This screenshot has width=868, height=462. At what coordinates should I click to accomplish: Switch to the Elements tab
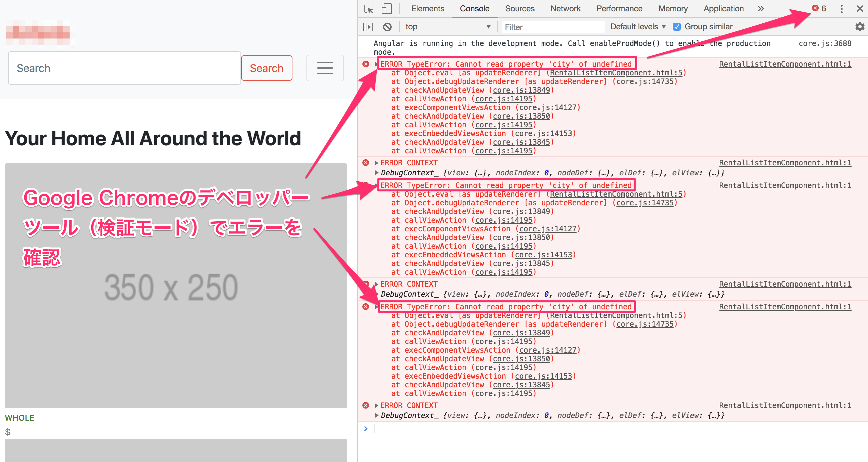(428, 9)
